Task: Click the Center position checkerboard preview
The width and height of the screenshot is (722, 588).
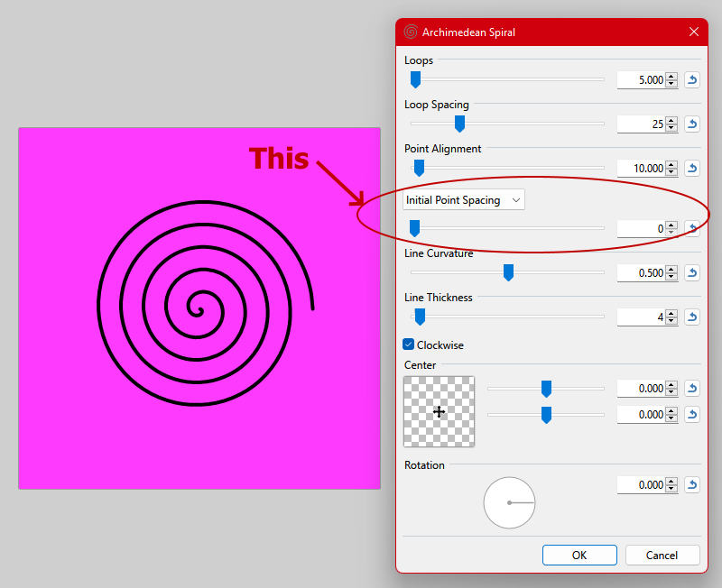Action: (x=439, y=411)
